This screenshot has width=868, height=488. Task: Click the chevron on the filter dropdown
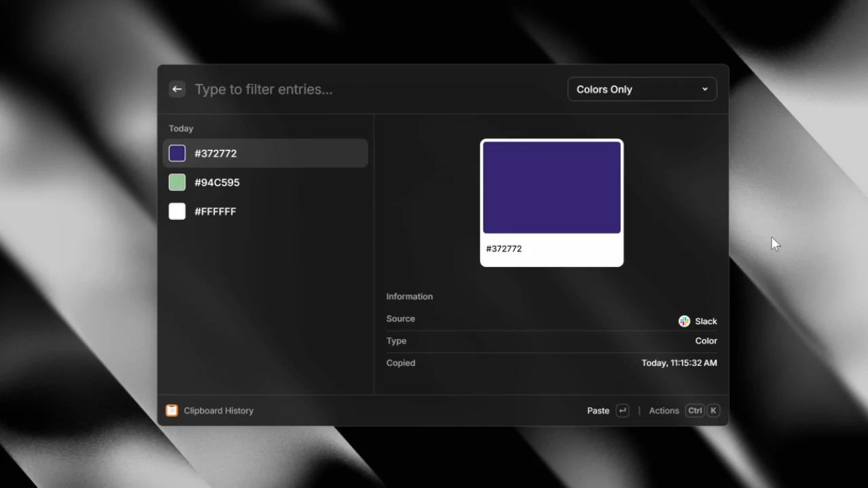[705, 89]
